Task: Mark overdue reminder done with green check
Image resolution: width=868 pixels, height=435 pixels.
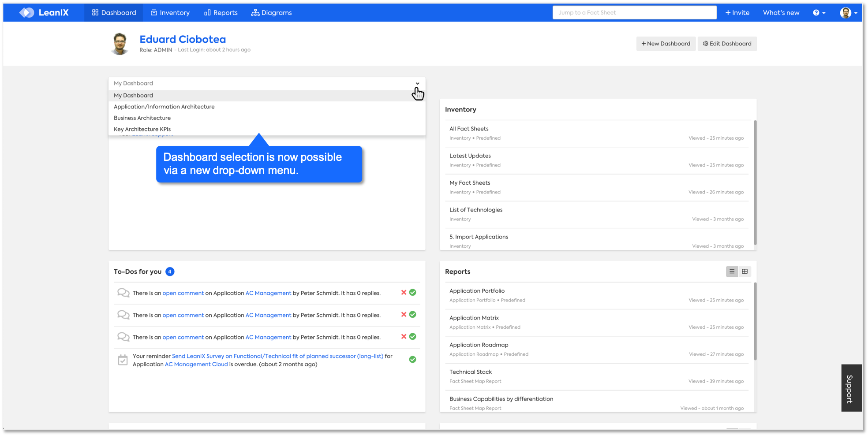Action: [x=413, y=360]
